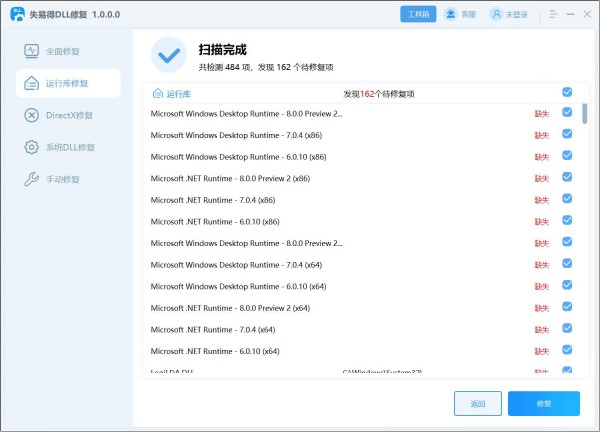The width and height of the screenshot is (600, 432).
Task: Switch to DirectX修复 in the sidebar
Action: click(x=69, y=115)
